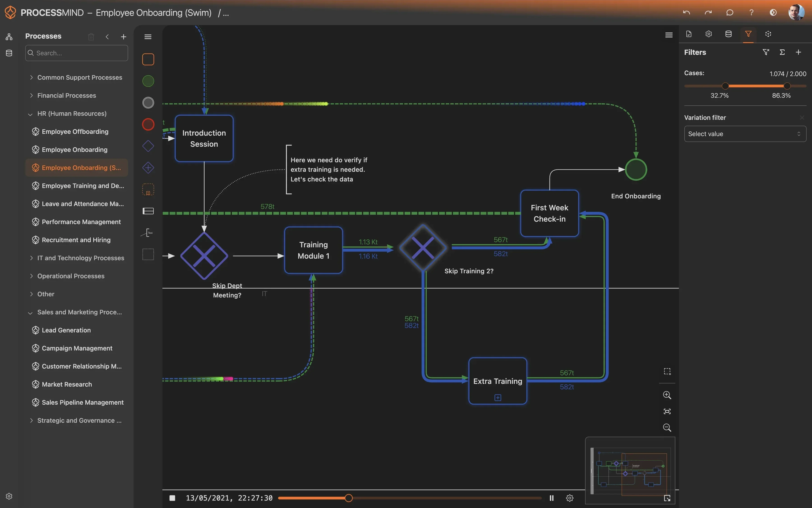Screen dimensions: 812x508
Task: Select the dotted group box tool
Action: click(x=148, y=254)
